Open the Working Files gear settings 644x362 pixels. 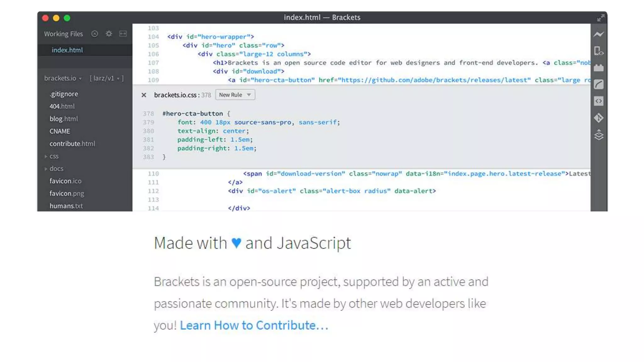point(109,34)
